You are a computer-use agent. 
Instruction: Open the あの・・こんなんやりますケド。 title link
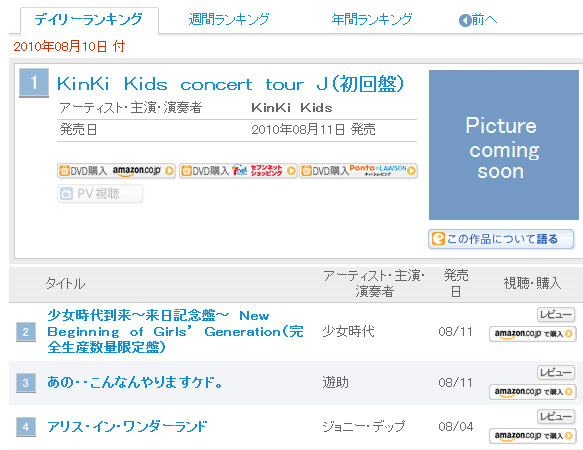click(135, 382)
